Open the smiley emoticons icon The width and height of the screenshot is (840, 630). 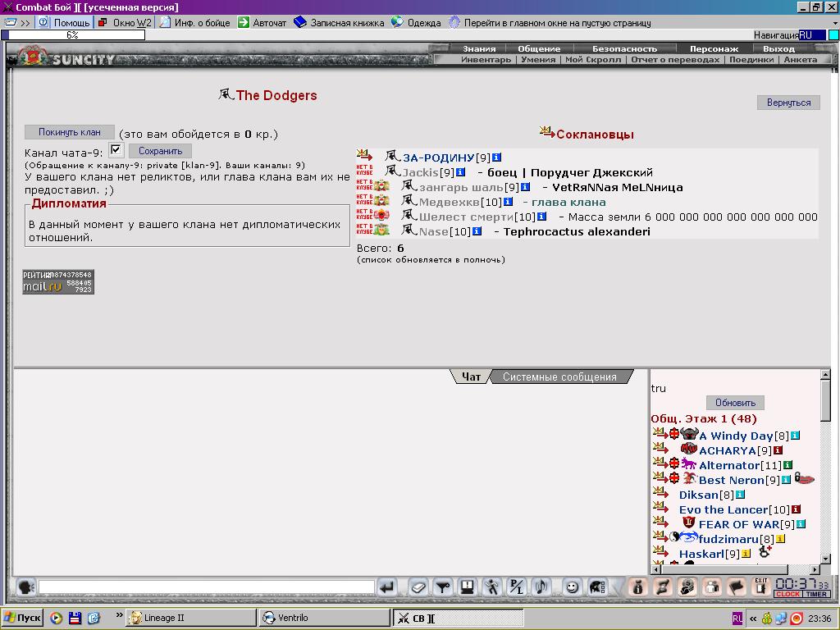[572, 587]
